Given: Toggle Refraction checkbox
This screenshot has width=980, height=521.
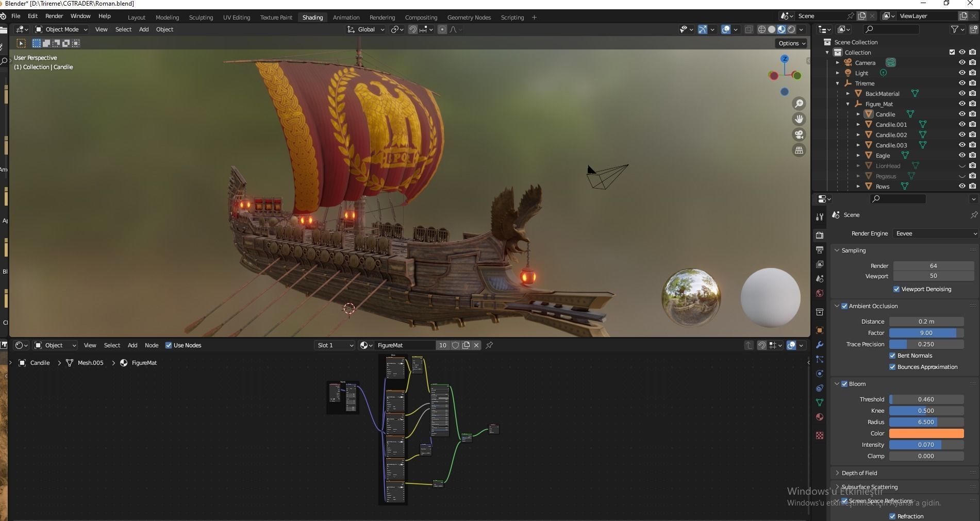Looking at the screenshot, I should click(892, 516).
